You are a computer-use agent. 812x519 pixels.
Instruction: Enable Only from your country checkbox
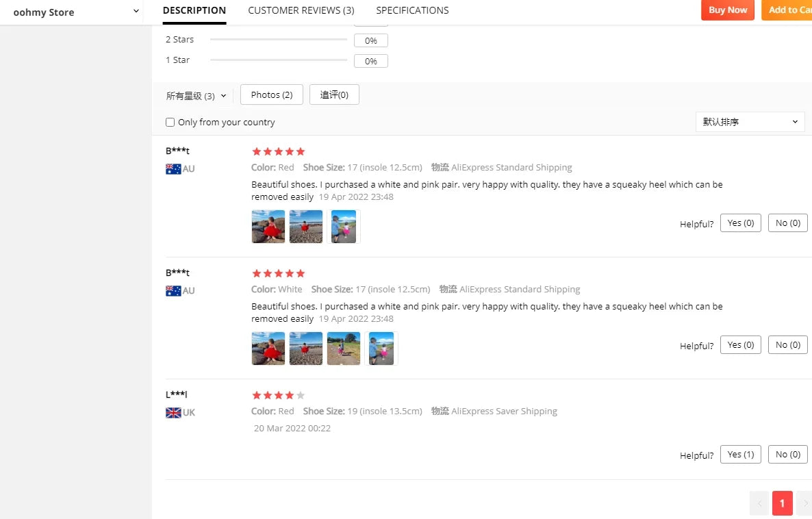click(170, 123)
